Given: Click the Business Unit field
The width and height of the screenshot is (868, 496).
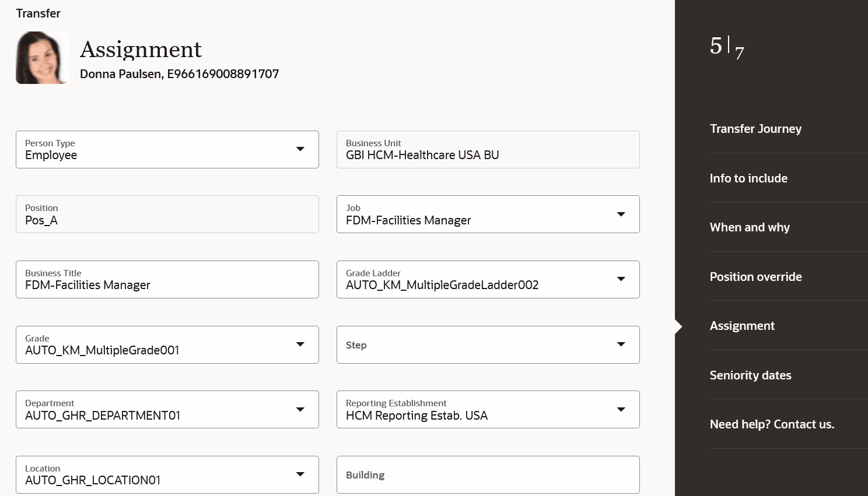Looking at the screenshot, I should [488, 150].
